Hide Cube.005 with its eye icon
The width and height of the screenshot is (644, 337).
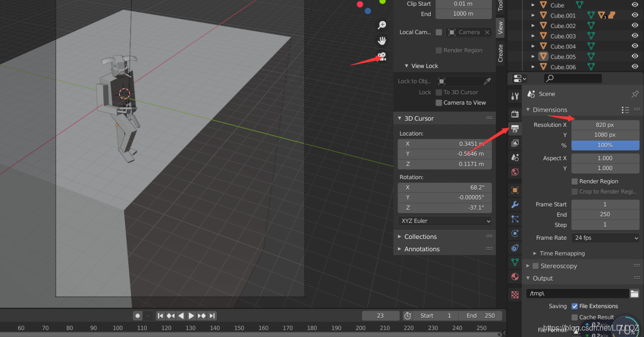point(635,56)
